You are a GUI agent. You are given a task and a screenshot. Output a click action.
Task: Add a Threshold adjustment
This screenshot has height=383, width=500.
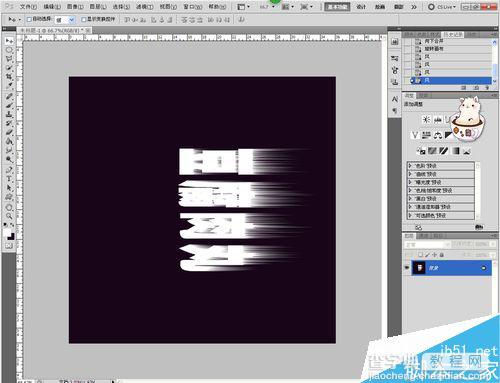pos(443,151)
